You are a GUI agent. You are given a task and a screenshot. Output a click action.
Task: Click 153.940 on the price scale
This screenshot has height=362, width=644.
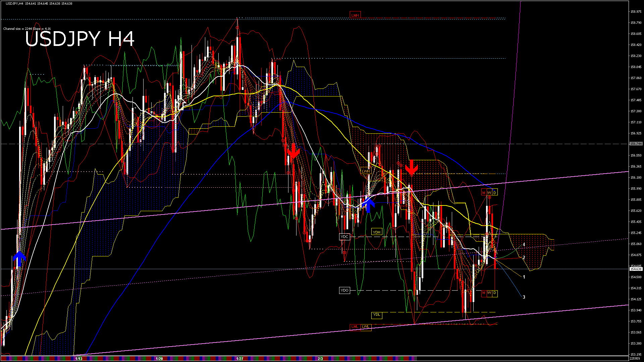636,310
